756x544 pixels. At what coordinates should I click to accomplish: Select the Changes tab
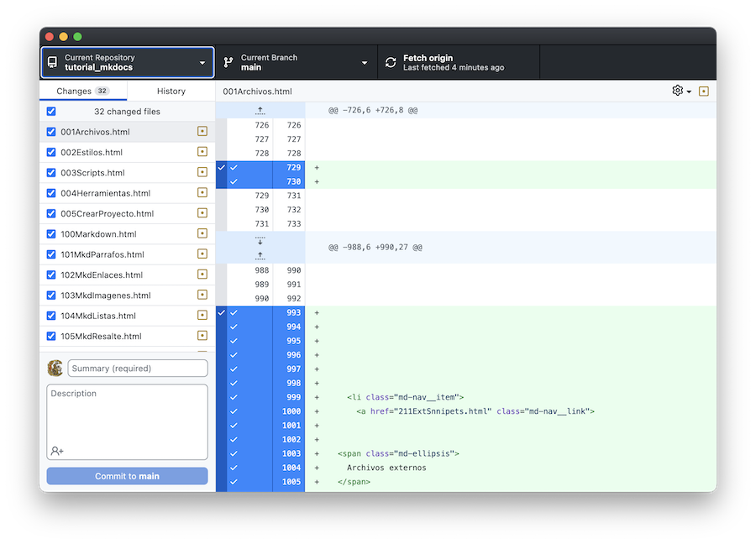click(x=82, y=91)
